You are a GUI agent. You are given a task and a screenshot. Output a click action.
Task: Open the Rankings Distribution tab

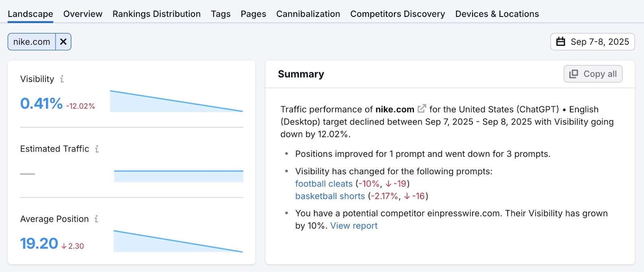pos(156,14)
